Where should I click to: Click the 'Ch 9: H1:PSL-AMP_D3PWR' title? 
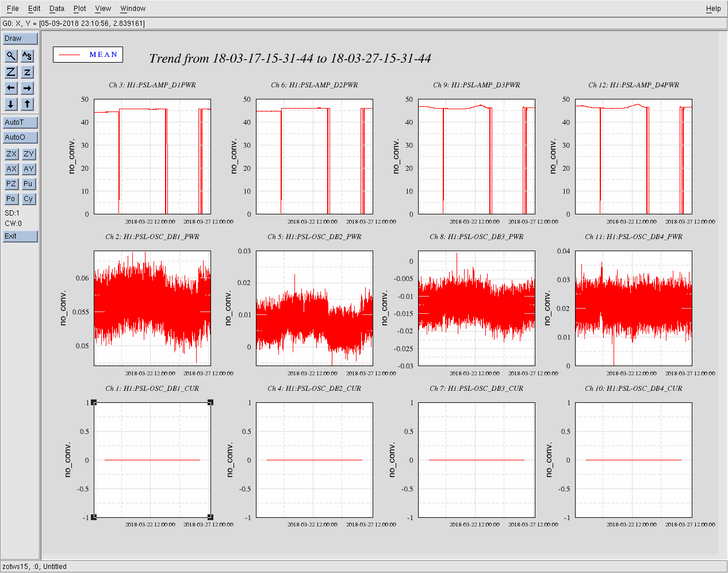pos(477,85)
